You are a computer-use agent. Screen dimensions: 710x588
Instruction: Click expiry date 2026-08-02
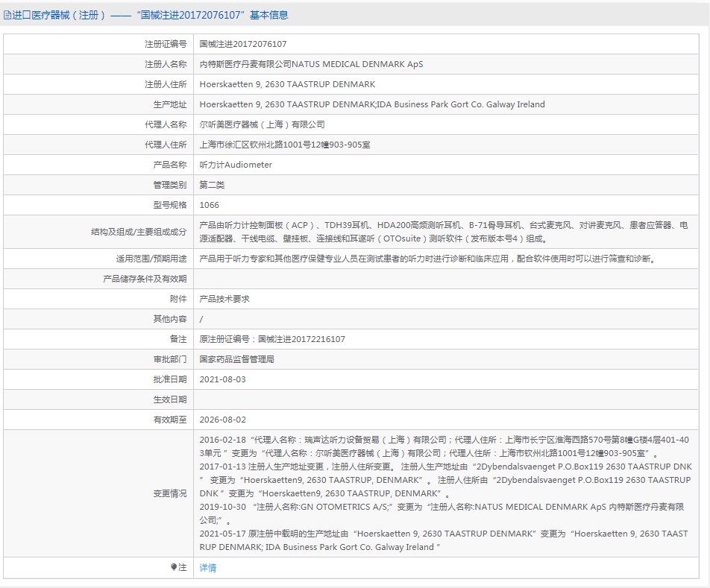(x=223, y=420)
